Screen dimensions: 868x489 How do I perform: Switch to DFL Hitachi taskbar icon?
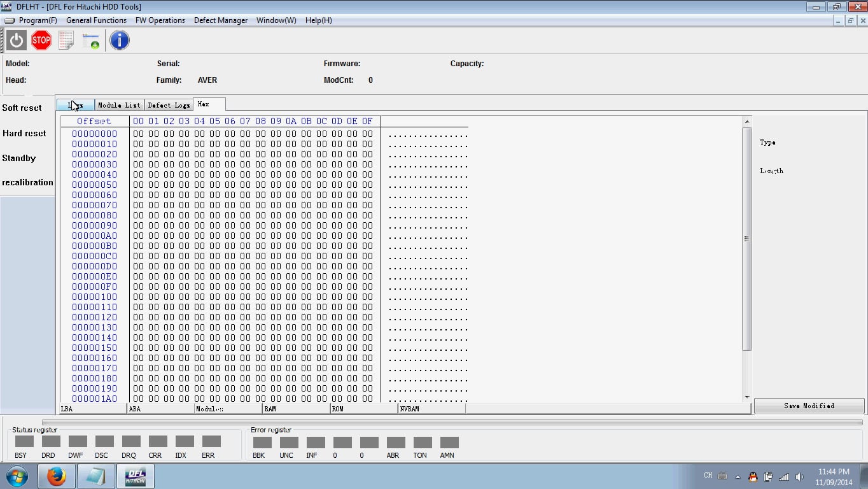135,476
